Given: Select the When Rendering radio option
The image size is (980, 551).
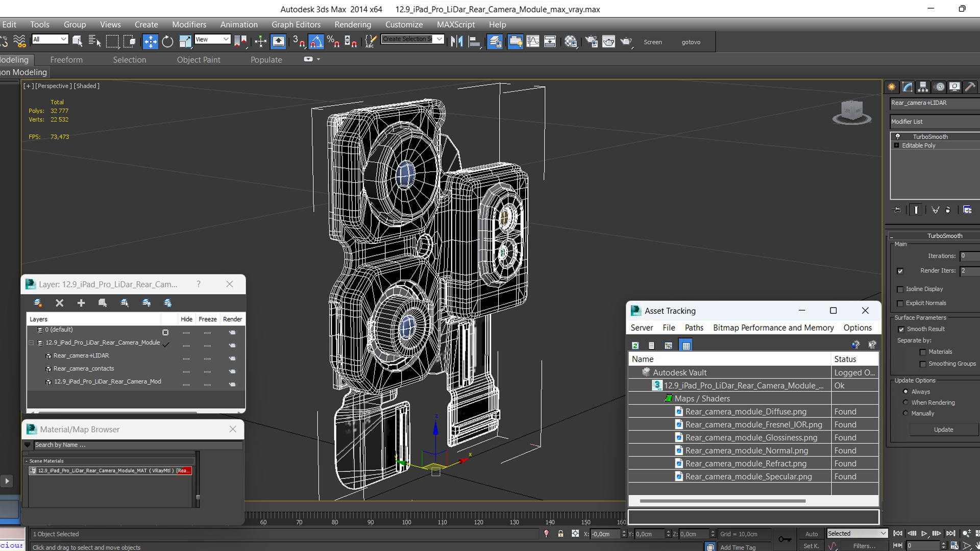Looking at the screenshot, I should pos(905,403).
